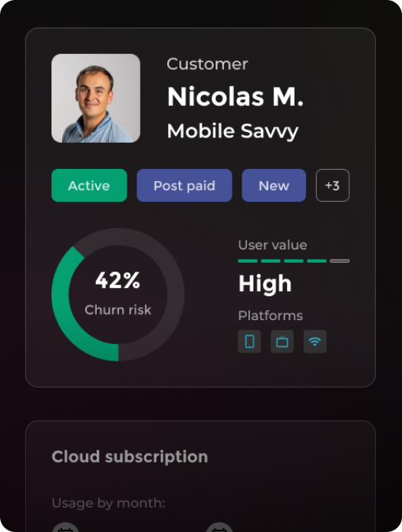Click the Post paid tag
Image resolution: width=402 pixels, height=532 pixels.
[x=184, y=185]
